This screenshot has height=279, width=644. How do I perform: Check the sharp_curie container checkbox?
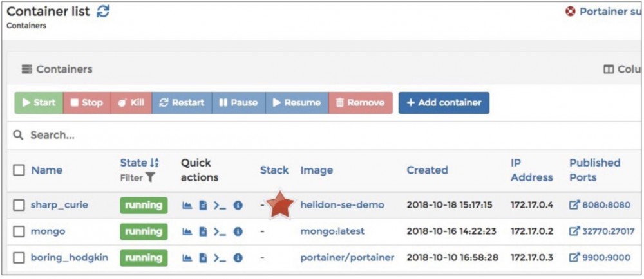click(x=19, y=205)
